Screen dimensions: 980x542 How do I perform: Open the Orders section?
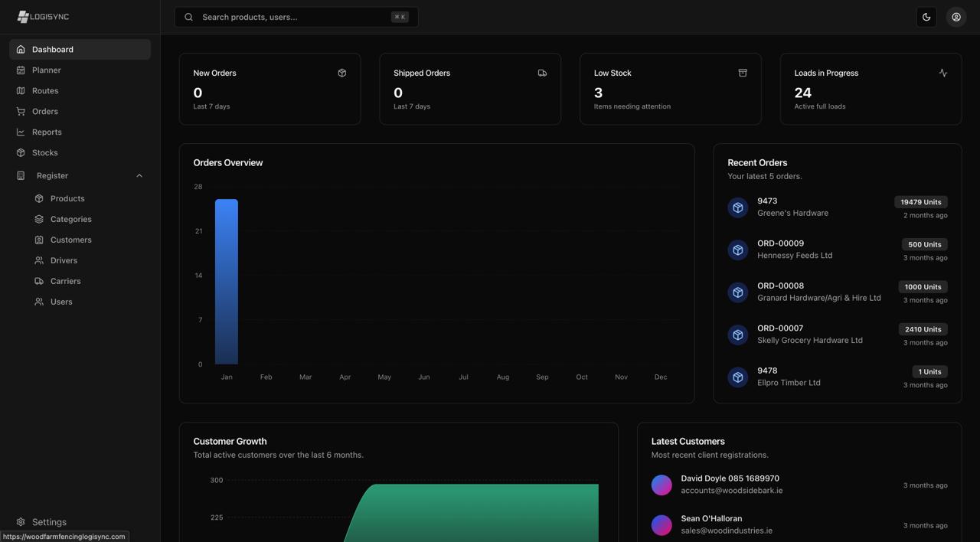80,111
